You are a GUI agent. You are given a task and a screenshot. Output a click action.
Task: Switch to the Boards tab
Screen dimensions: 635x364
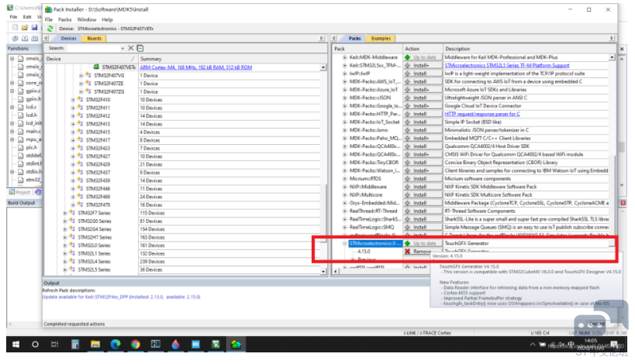[95, 39]
